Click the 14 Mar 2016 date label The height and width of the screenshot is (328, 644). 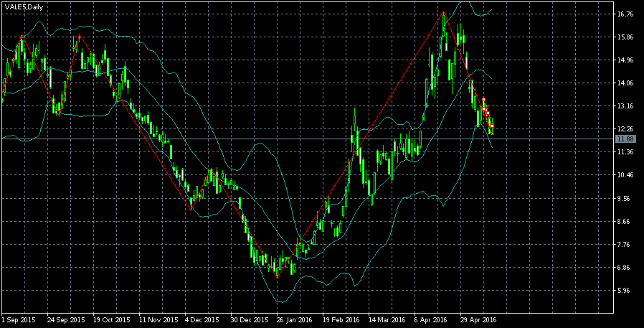[387, 320]
